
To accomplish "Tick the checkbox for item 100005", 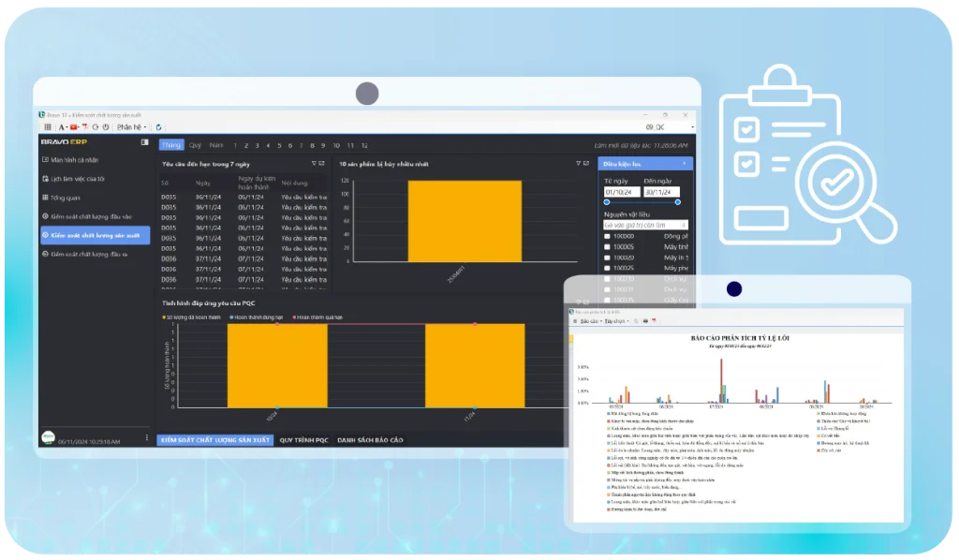I will tap(607, 246).
